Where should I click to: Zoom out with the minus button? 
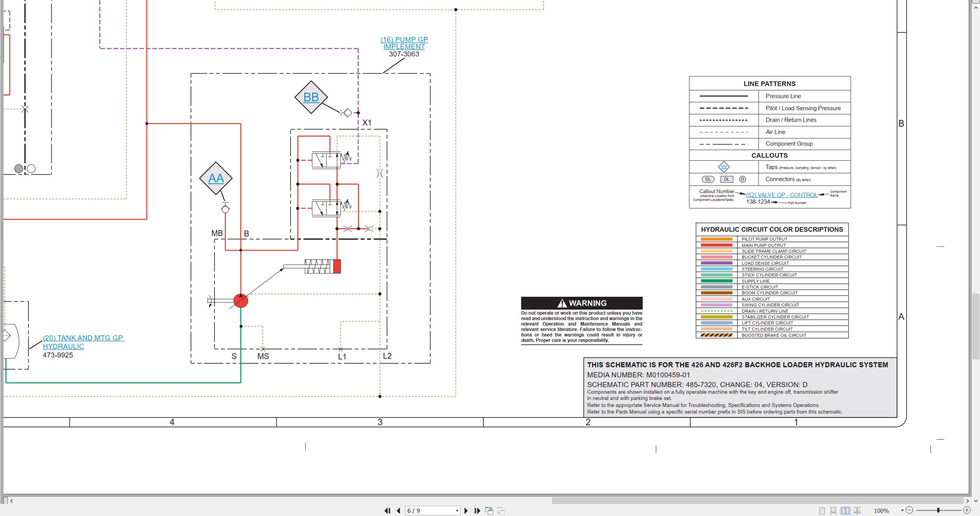coord(909,510)
